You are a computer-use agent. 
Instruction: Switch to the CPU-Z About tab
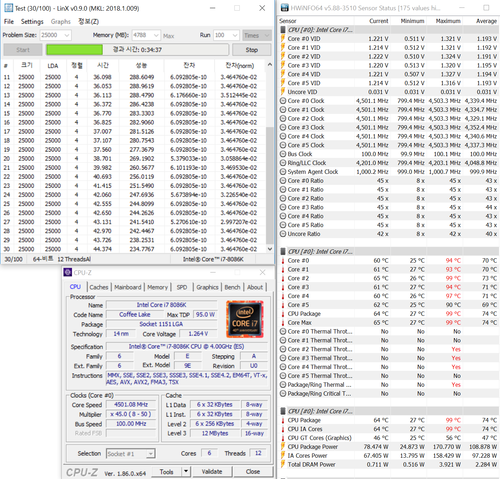tap(255, 287)
